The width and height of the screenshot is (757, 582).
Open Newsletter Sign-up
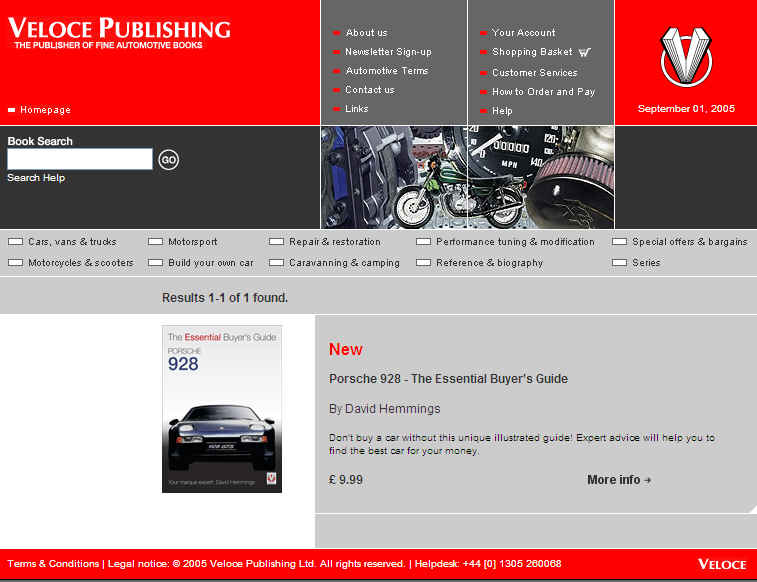(388, 52)
